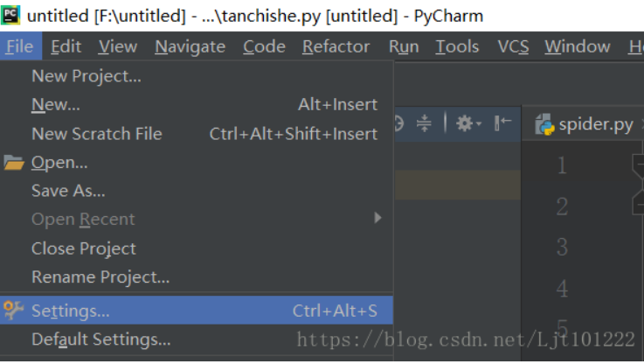Expand the Open Recent submenu arrow

pyautogui.click(x=377, y=219)
